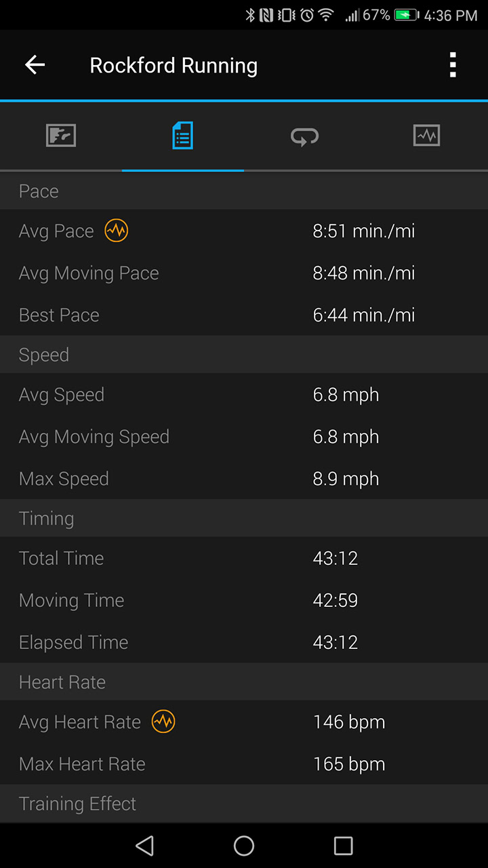Open the three-dot overflow menu
The height and width of the screenshot is (868, 488).
click(x=453, y=65)
